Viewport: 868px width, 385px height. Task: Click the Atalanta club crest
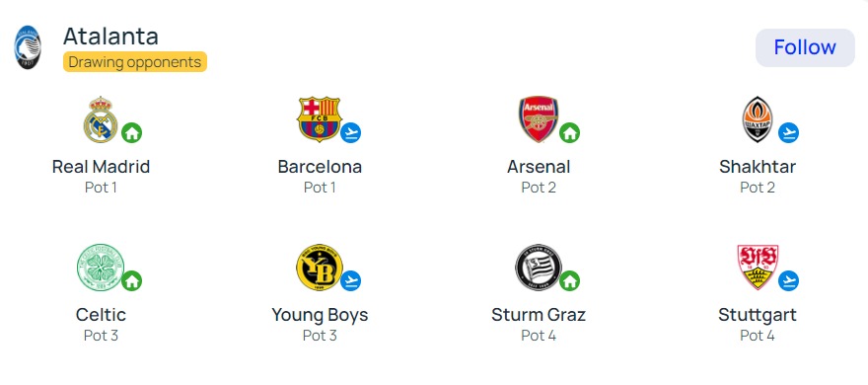pos(28,47)
